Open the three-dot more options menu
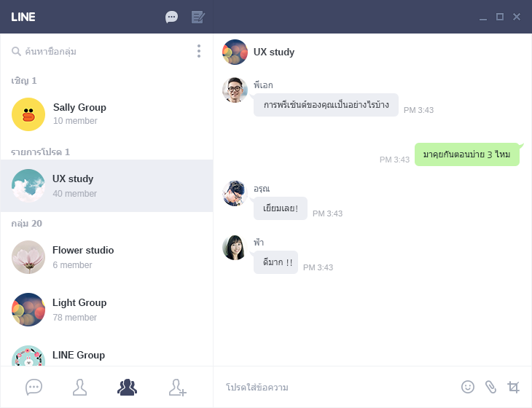 coord(198,51)
